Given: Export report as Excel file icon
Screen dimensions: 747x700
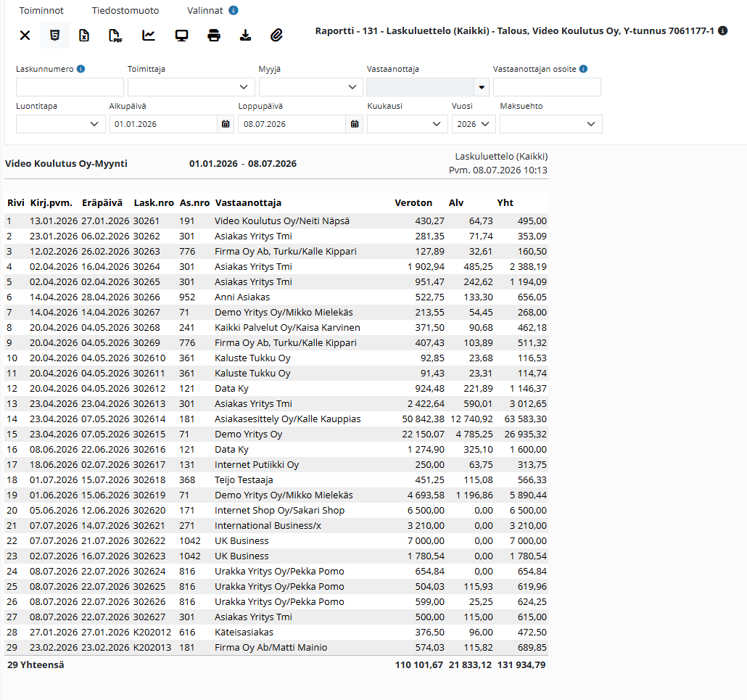Looking at the screenshot, I should pos(84,36).
